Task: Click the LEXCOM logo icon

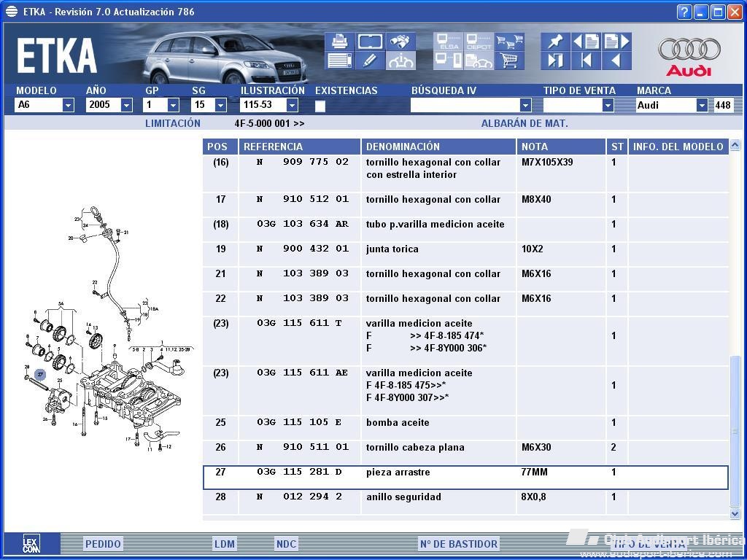Action: 31,543
